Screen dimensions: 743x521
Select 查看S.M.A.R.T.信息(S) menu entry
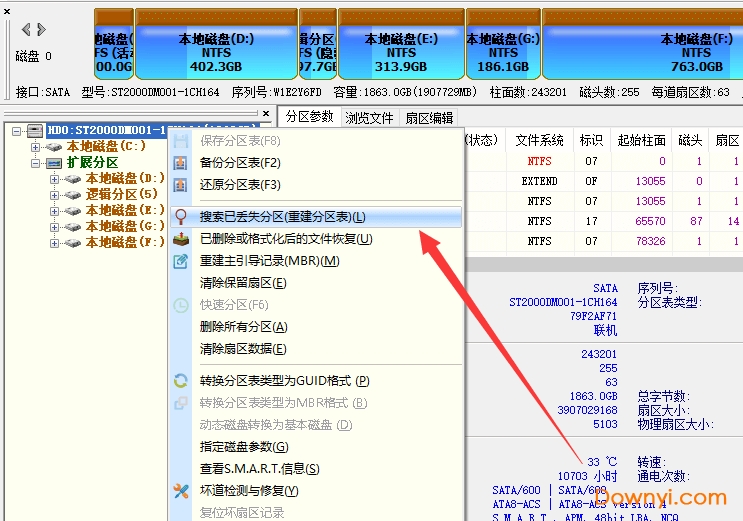(x=259, y=469)
